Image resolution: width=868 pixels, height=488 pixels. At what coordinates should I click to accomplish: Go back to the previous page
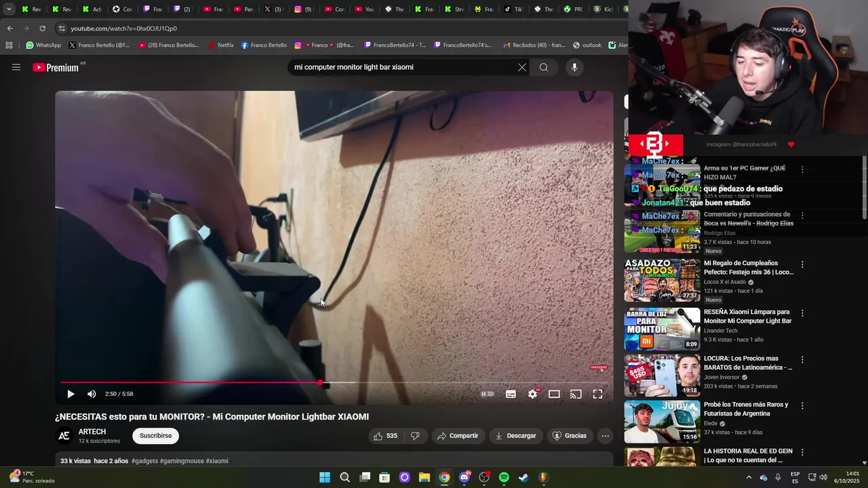click(x=9, y=28)
